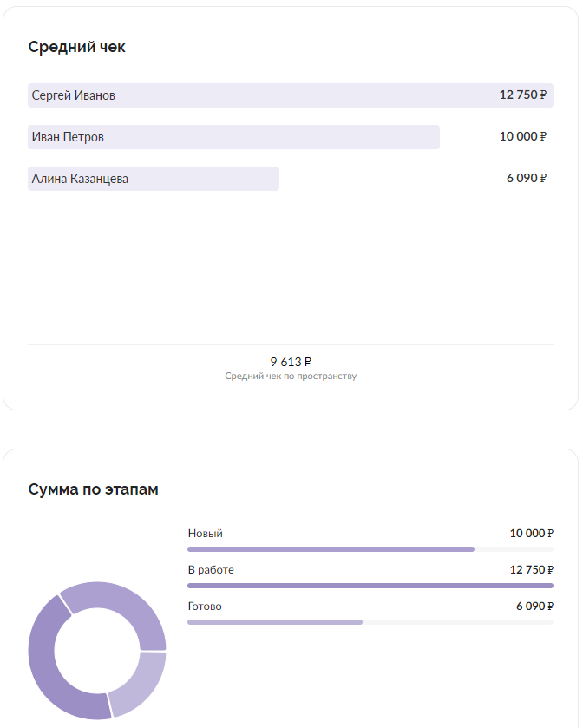
Task: Click the 12 750 ₽ amount for Сергей Иванов
Action: pyautogui.click(x=522, y=95)
